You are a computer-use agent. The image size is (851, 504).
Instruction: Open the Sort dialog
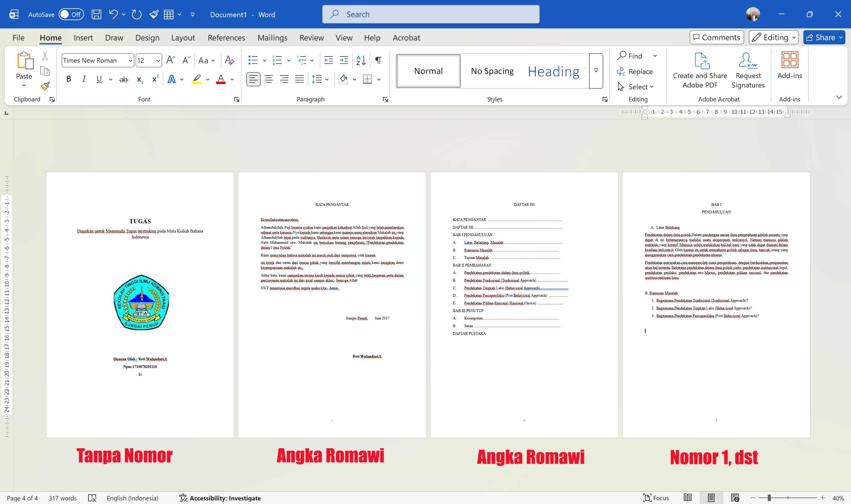click(360, 60)
